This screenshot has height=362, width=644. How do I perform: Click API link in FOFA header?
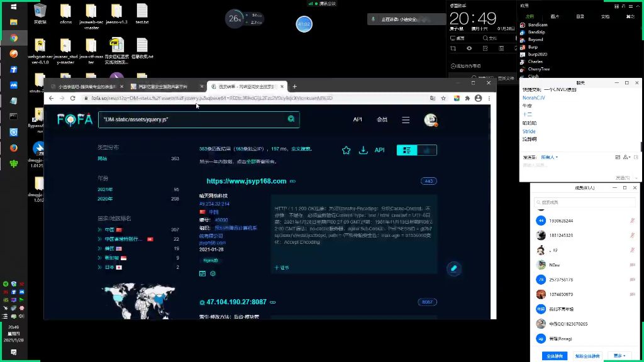point(357,119)
